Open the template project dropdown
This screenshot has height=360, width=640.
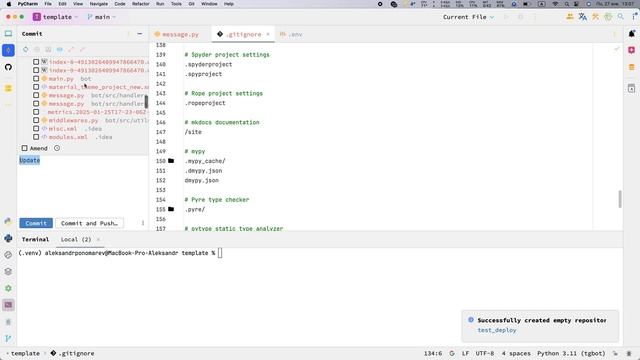pos(55,17)
